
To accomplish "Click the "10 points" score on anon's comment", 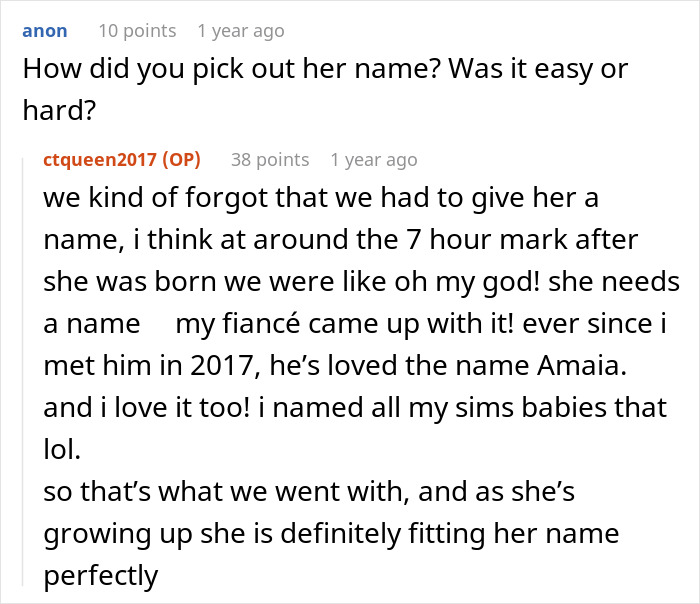I will click(137, 31).
